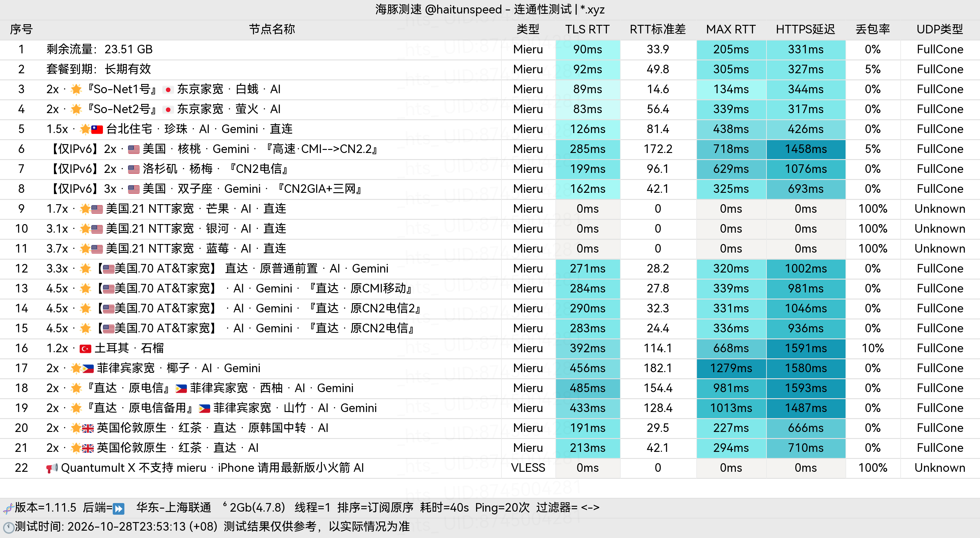Click the MAX RTT column header
The image size is (980, 538).
(x=730, y=29)
